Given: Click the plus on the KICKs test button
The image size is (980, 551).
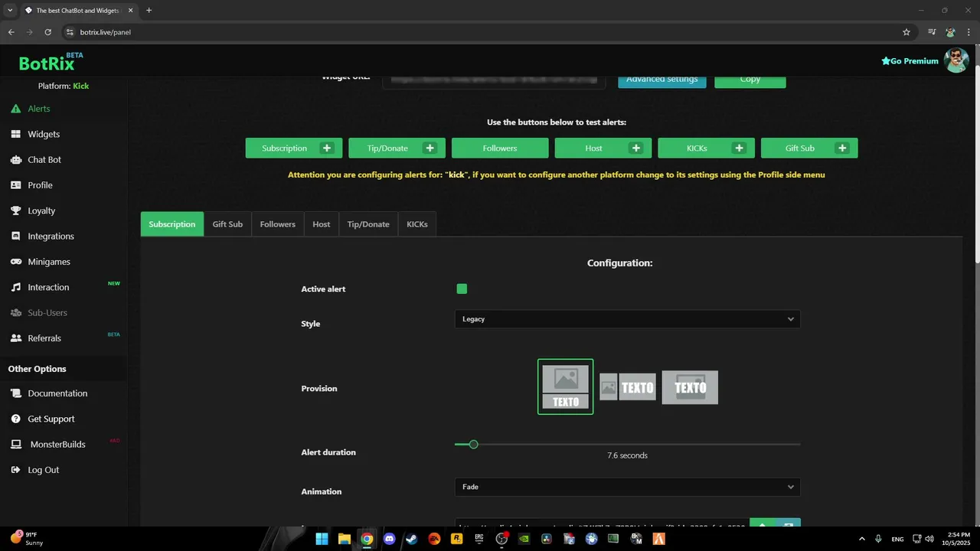Looking at the screenshot, I should [x=739, y=148].
